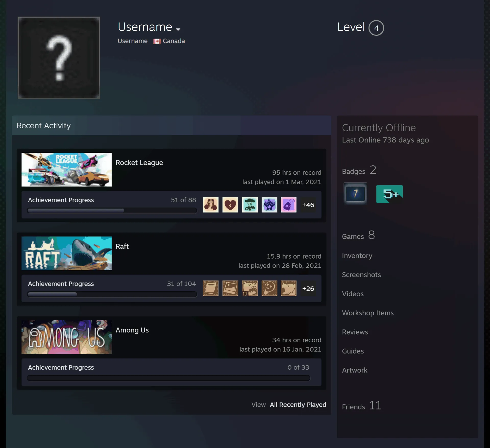Click the profile avatar question mark image
Image resolution: width=490 pixels, height=448 pixels.
click(59, 58)
